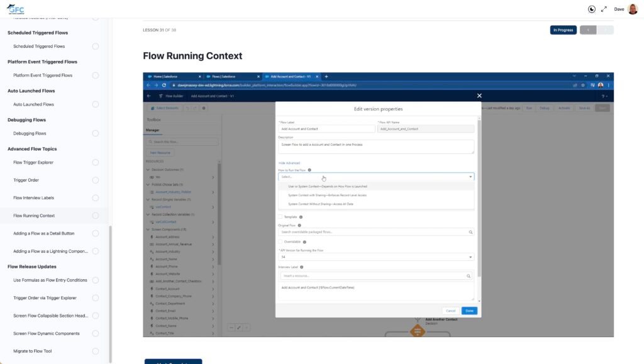Mark Platform Event Triggered Flows lesson circle
This screenshot has width=644, height=364.
coord(96,75)
